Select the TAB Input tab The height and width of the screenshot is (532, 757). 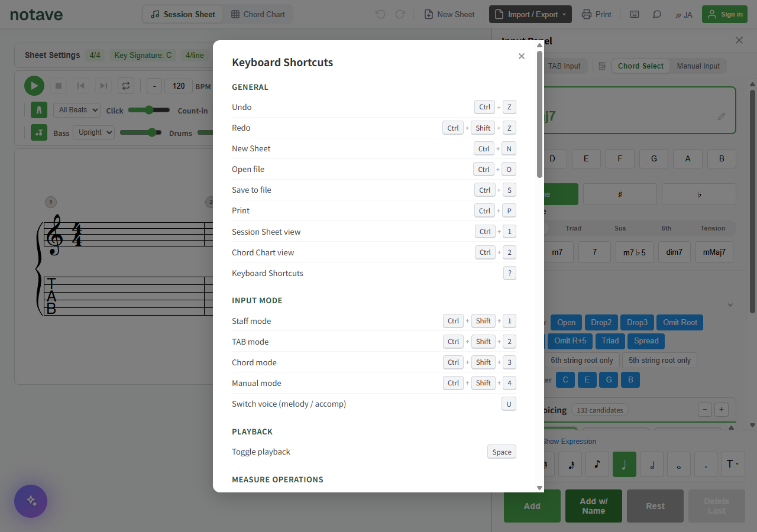click(564, 66)
